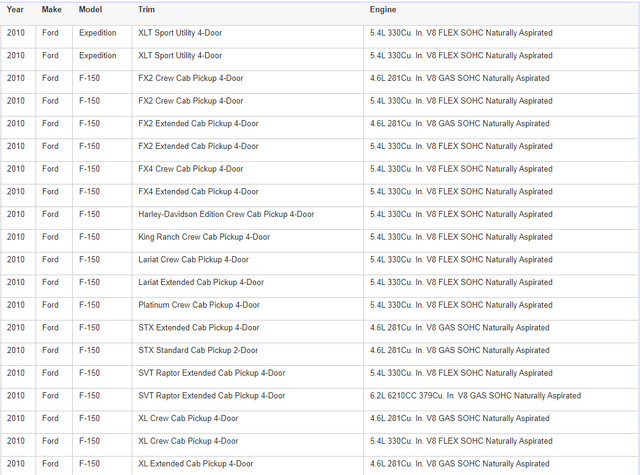This screenshot has height=475, width=640.
Task: Click F-150 in FX4 Extended Cab row
Action: [89, 191]
